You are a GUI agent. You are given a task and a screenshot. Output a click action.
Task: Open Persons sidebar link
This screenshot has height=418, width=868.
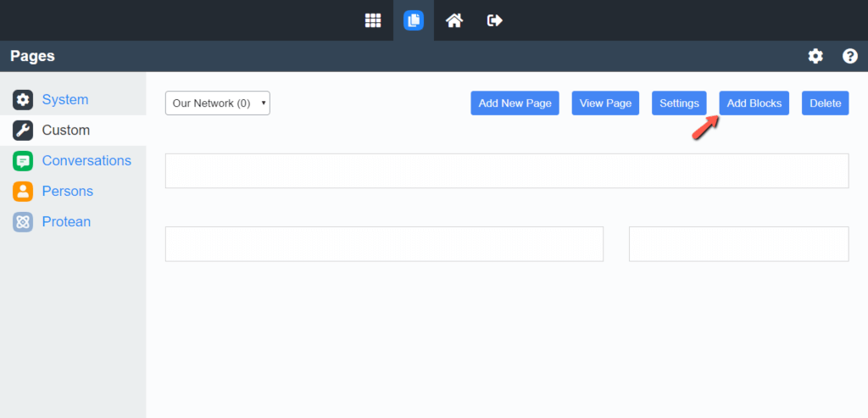68,191
